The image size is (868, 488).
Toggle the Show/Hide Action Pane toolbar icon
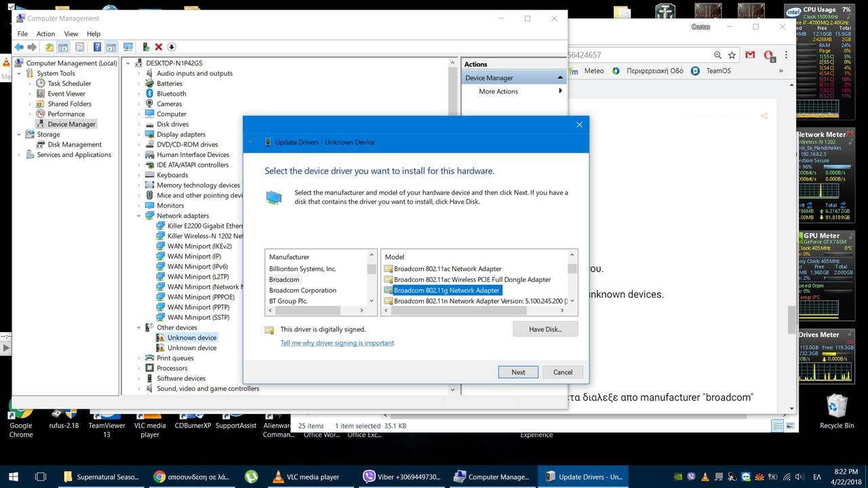(x=110, y=47)
